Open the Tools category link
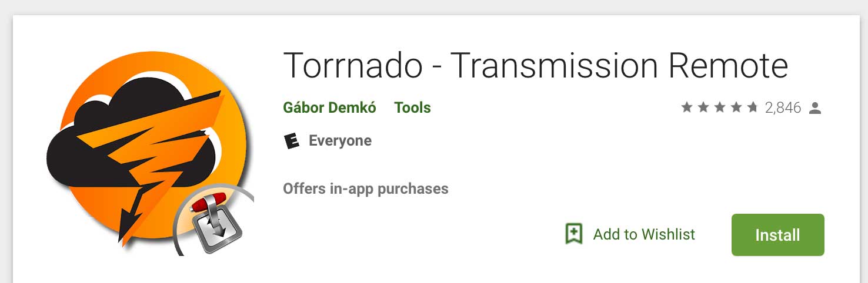The width and height of the screenshot is (868, 283). click(412, 108)
